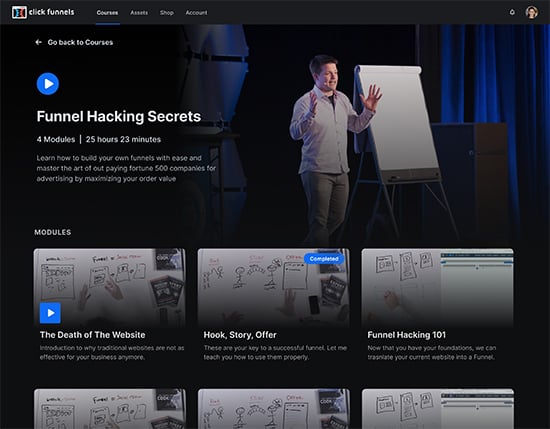Screen dimensions: 550x429
Task: Click the Completed badge on Hook, Story, Offer
Action: [324, 259]
